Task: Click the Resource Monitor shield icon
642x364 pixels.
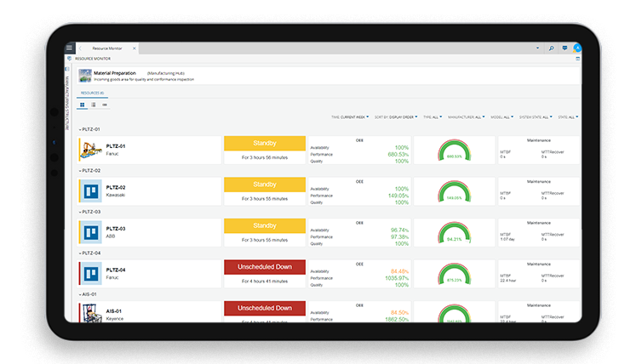Action: pos(69,59)
